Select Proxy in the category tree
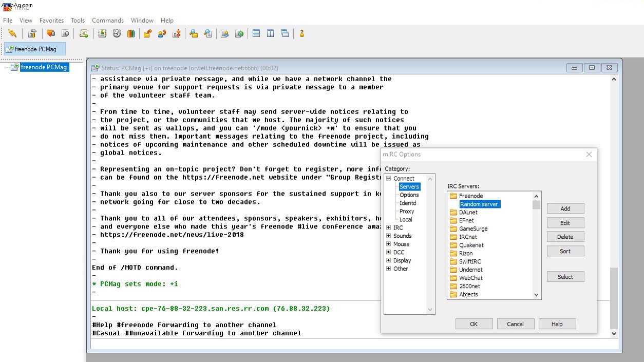The width and height of the screenshot is (644, 362). (x=407, y=212)
